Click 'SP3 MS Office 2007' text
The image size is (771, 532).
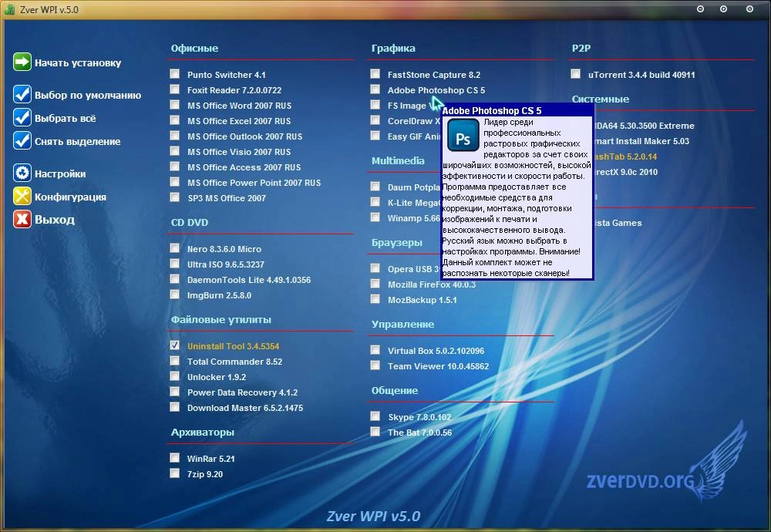click(227, 198)
